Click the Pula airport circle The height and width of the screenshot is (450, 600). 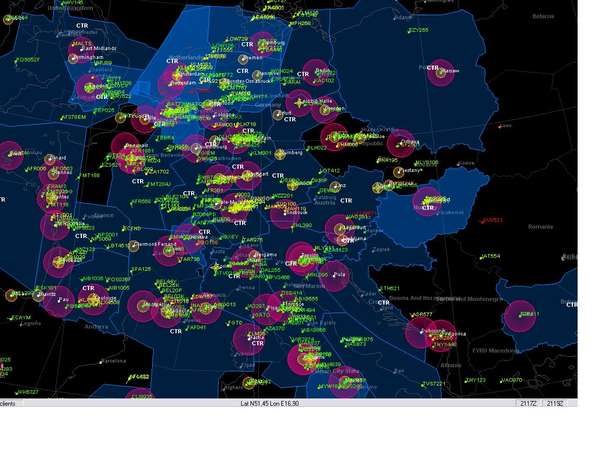pos(334,276)
